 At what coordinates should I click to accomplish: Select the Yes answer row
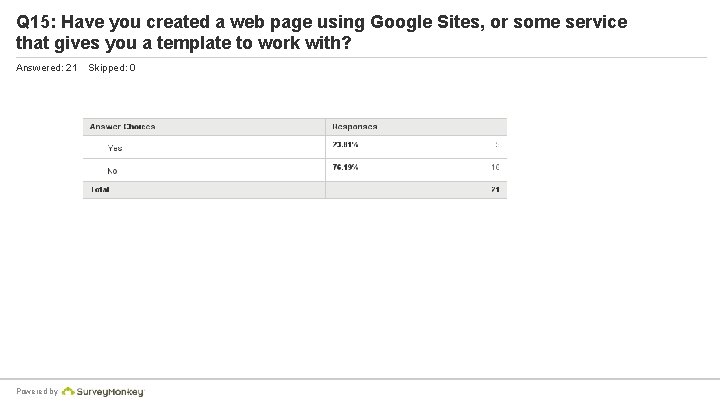[x=295, y=147]
